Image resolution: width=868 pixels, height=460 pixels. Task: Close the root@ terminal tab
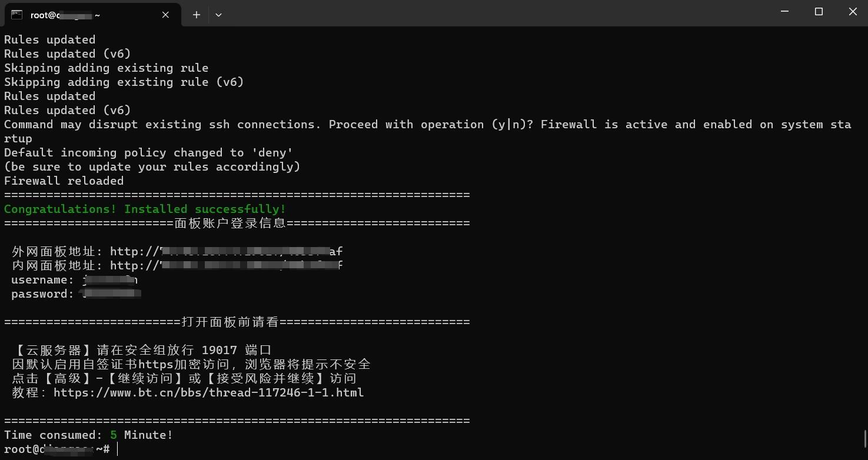click(x=166, y=15)
